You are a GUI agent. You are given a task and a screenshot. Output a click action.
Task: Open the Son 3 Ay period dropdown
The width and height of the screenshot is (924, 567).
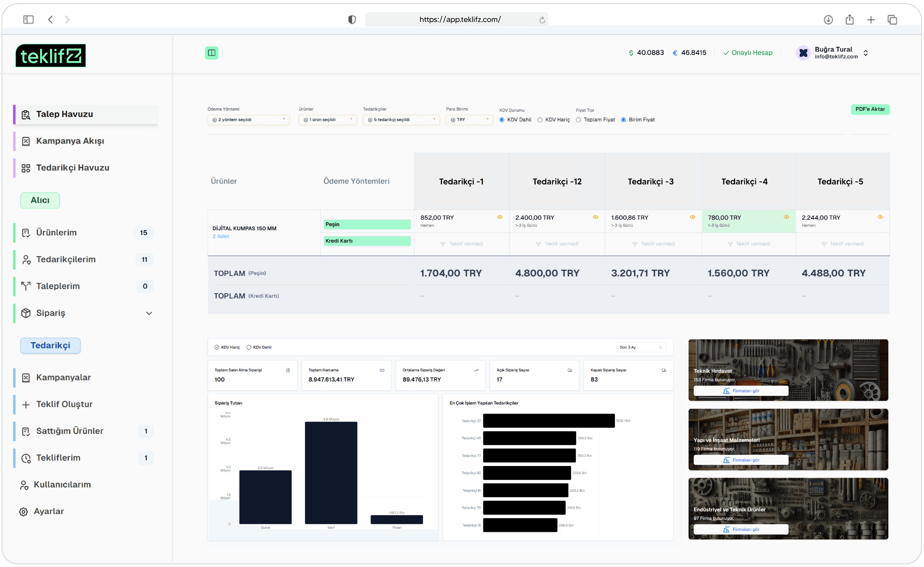tap(641, 347)
